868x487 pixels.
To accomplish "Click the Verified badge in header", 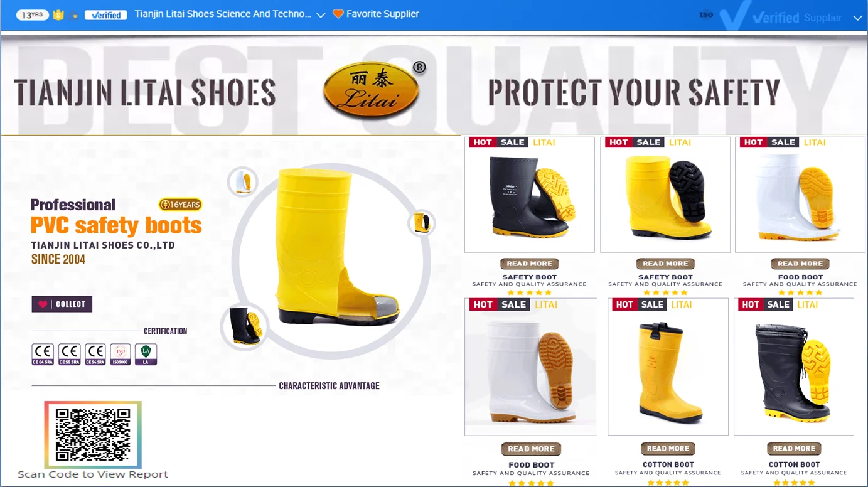I will 105,15.
